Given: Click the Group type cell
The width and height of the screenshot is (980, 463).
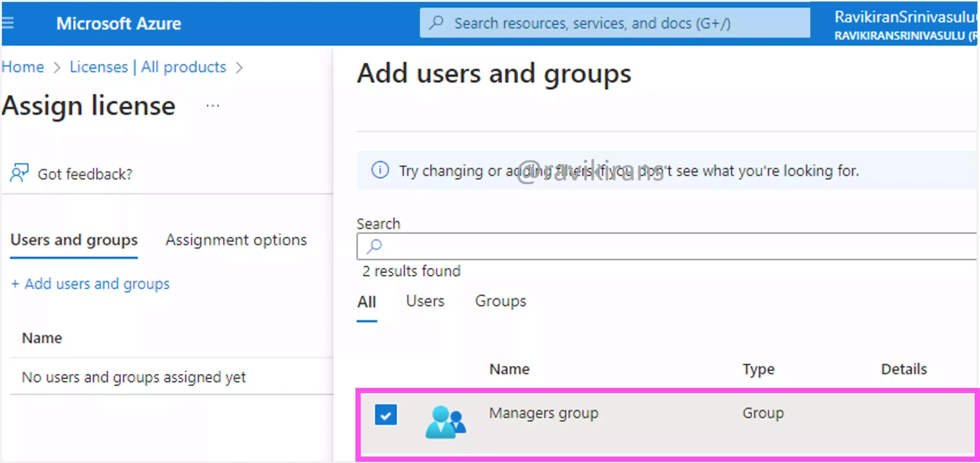Looking at the screenshot, I should click(x=763, y=413).
